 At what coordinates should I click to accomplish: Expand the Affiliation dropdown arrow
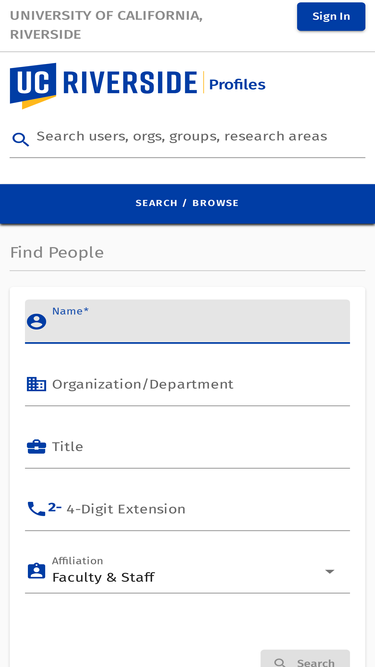coord(330,571)
